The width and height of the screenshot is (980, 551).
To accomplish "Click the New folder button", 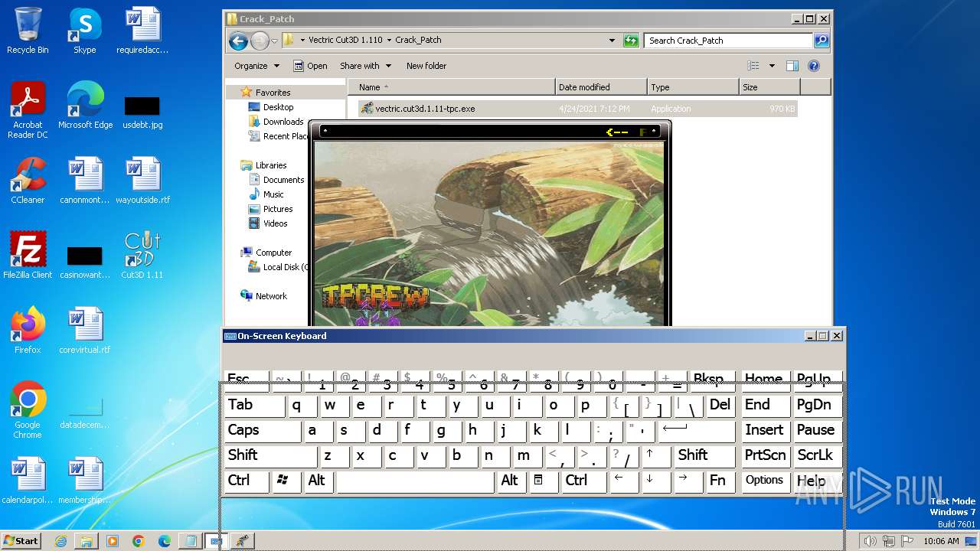I will tap(426, 66).
